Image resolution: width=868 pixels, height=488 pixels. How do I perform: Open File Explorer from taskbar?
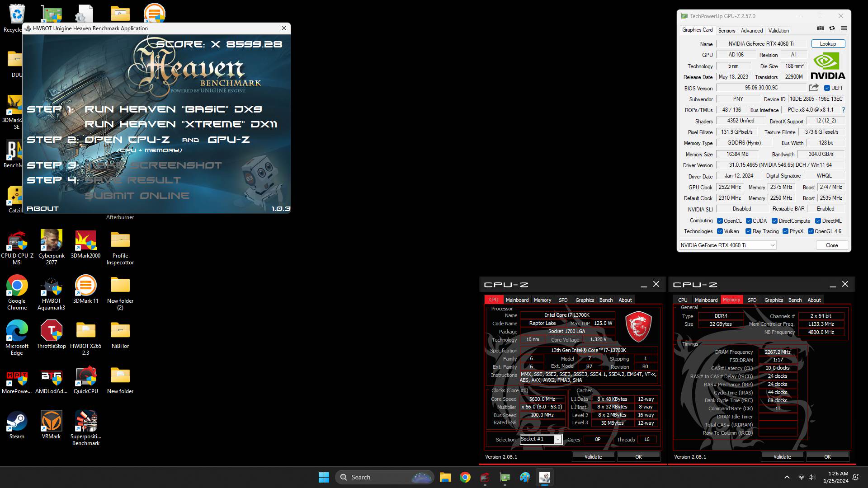(x=445, y=477)
